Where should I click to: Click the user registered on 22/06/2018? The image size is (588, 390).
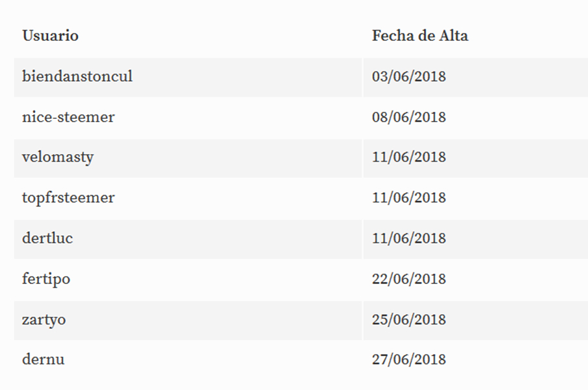click(46, 279)
